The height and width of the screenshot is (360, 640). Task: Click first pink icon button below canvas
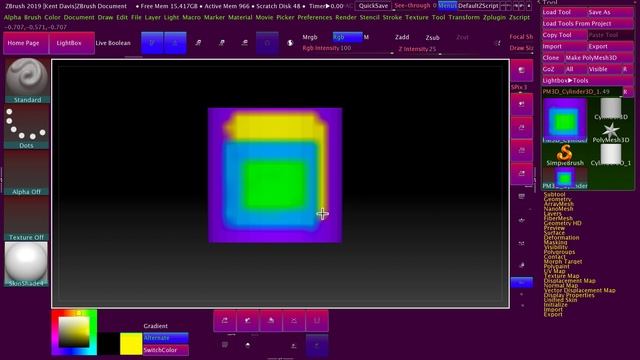point(225,321)
